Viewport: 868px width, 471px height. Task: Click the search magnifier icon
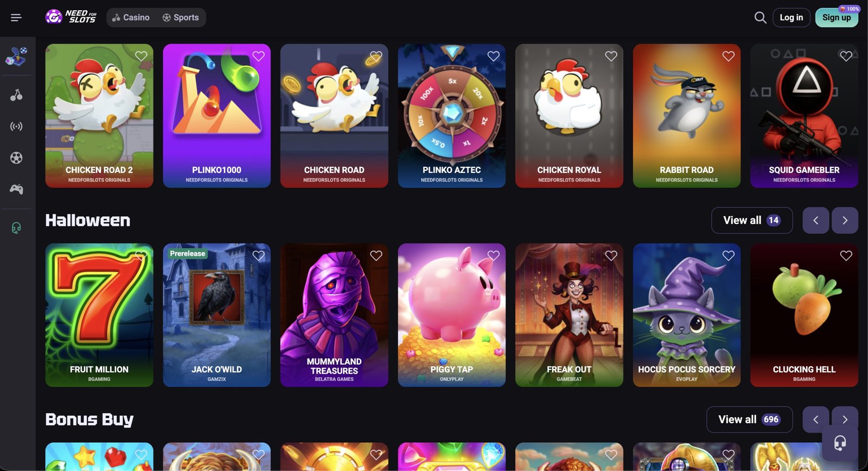pos(760,17)
